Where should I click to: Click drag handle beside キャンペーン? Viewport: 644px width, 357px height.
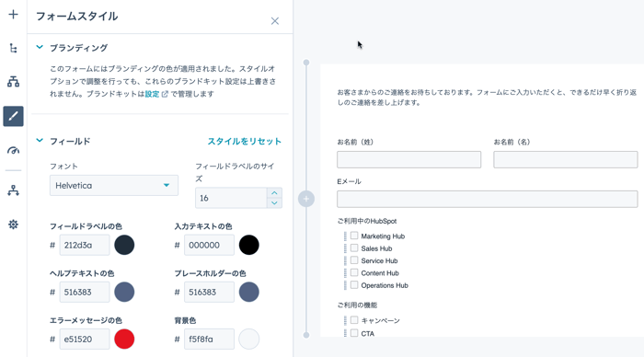pos(345,320)
